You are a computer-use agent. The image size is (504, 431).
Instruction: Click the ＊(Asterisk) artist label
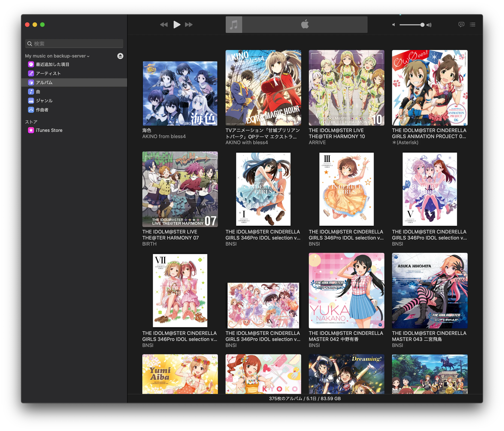[405, 142]
